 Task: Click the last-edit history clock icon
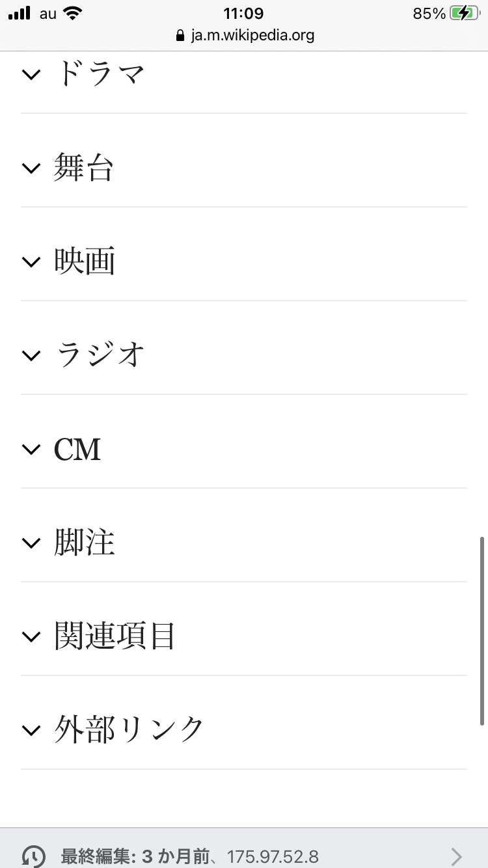(x=34, y=856)
